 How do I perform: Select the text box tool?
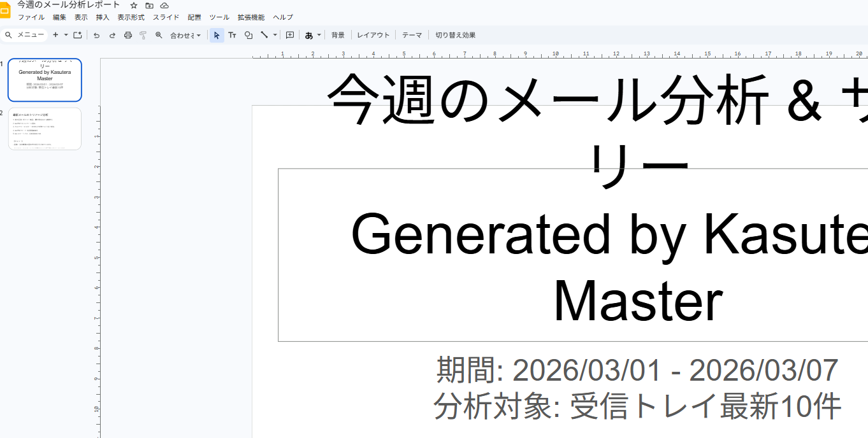click(x=233, y=35)
